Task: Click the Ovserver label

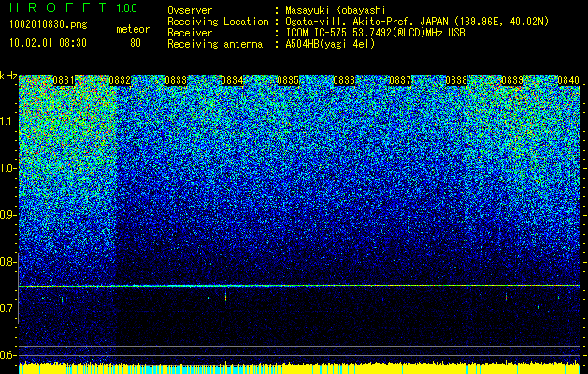Action: pyautogui.click(x=190, y=10)
